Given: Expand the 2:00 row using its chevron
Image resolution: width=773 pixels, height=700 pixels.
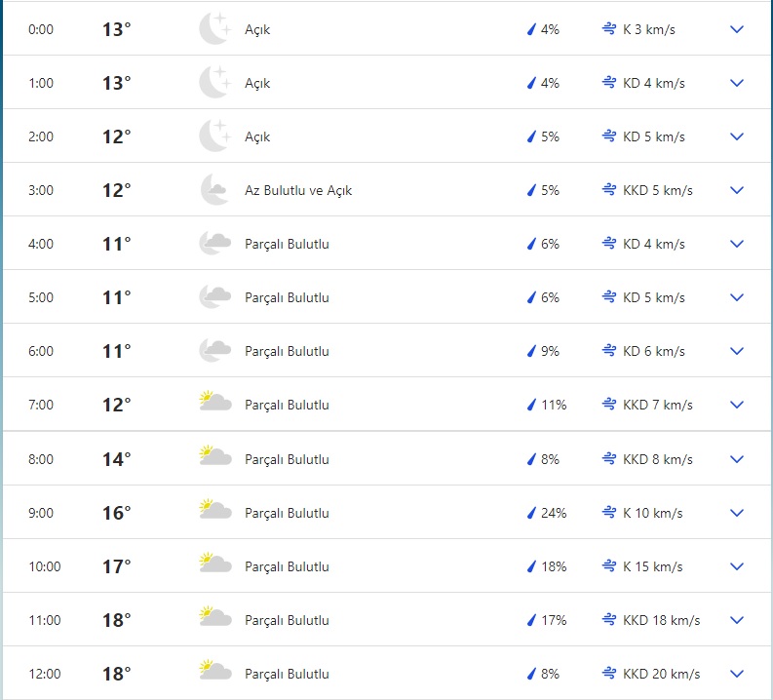Looking at the screenshot, I should [x=737, y=136].
